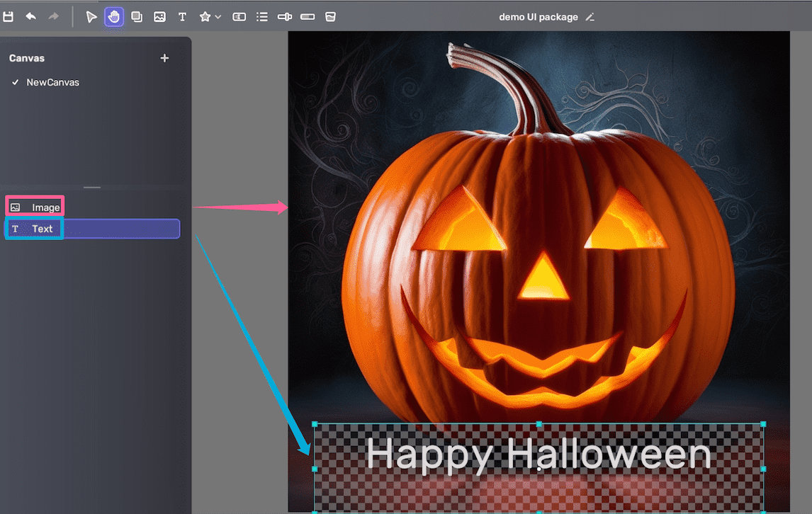Select the Image layer in hierarchy
Screen dimensions: 812x514
(x=45, y=207)
